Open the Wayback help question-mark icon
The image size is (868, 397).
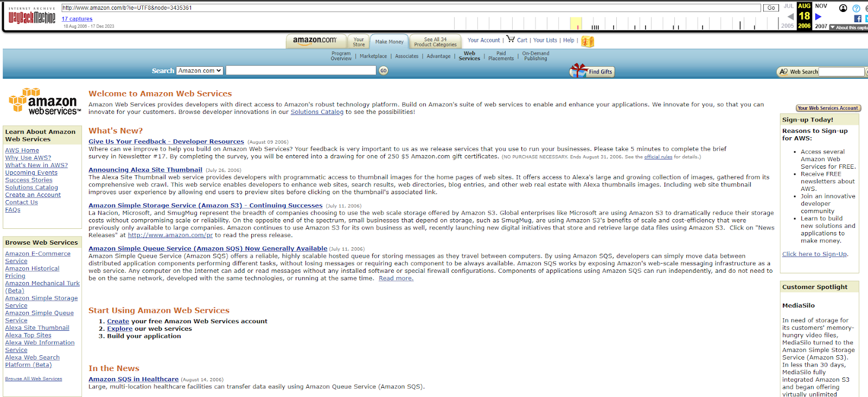tap(856, 8)
